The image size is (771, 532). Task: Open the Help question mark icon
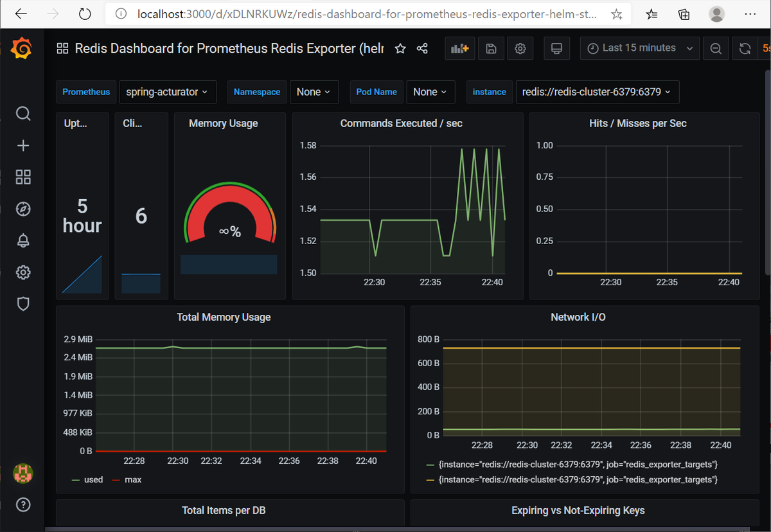pyautogui.click(x=23, y=504)
